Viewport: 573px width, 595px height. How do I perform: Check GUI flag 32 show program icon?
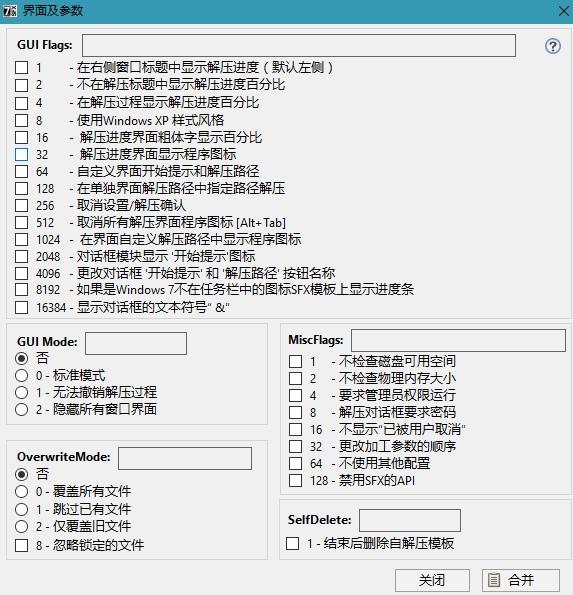pyautogui.click(x=22, y=154)
